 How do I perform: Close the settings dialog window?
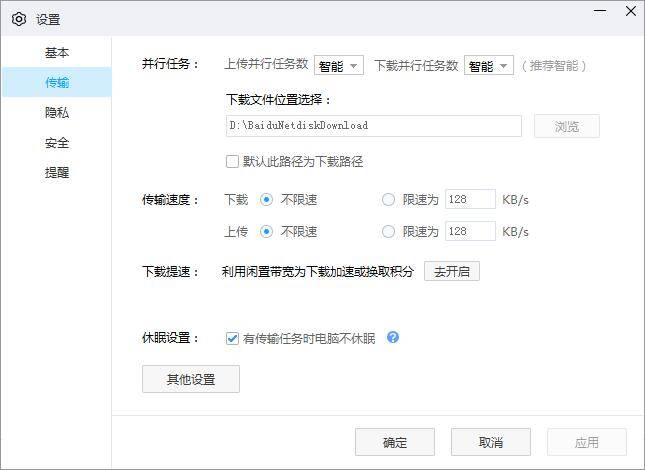[x=629, y=11]
